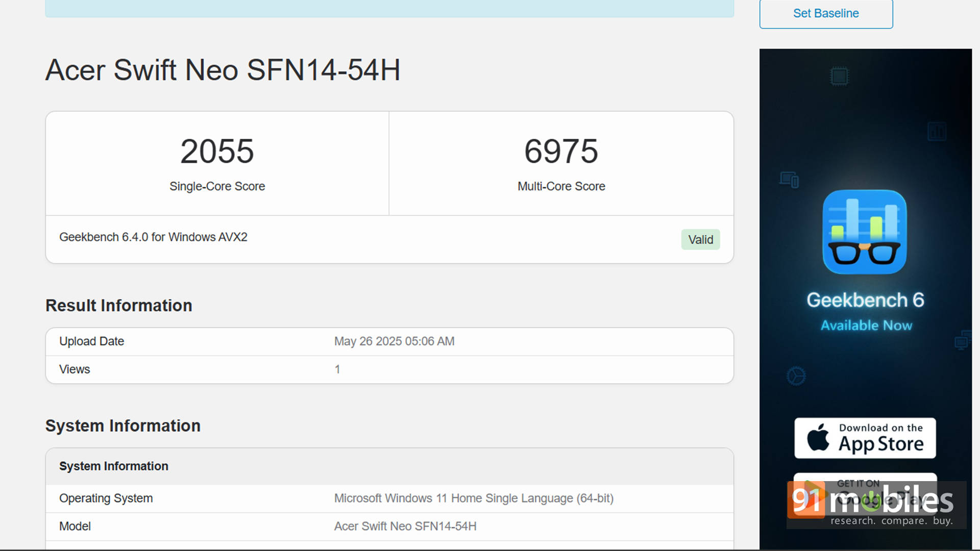Select the Views count value 1
The image size is (980, 551).
(337, 369)
